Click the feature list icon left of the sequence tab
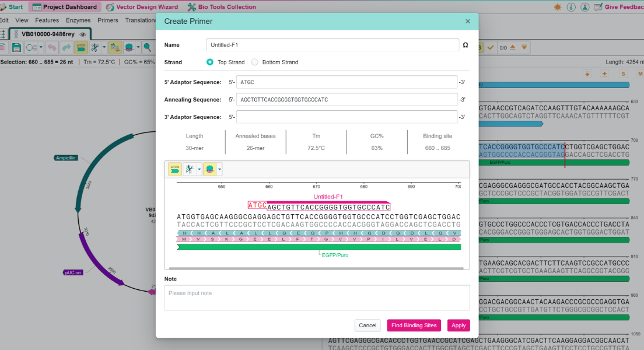The width and height of the screenshot is (644, 350). pyautogui.click(x=2, y=34)
